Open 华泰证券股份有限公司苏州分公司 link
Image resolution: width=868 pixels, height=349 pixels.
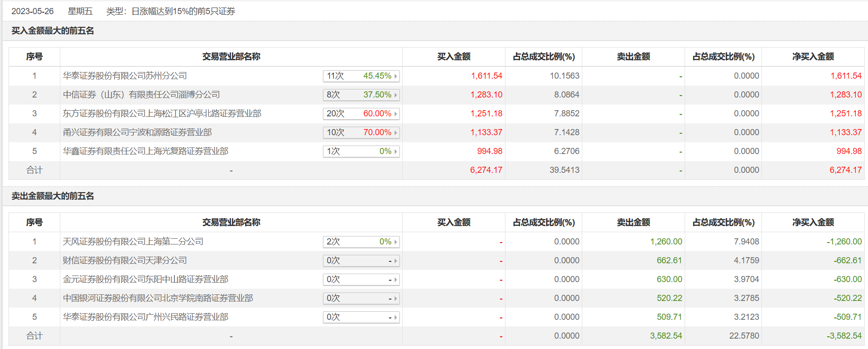(x=125, y=76)
